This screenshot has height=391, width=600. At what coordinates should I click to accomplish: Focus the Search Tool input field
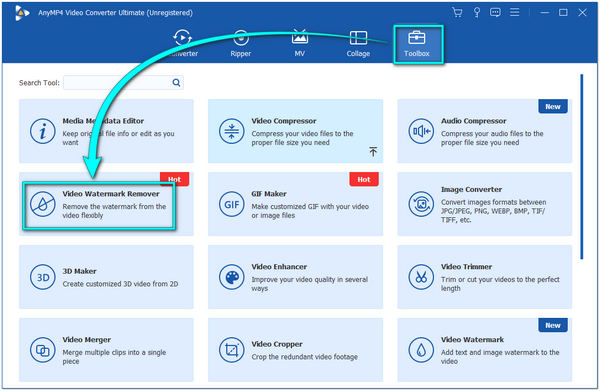tap(123, 83)
